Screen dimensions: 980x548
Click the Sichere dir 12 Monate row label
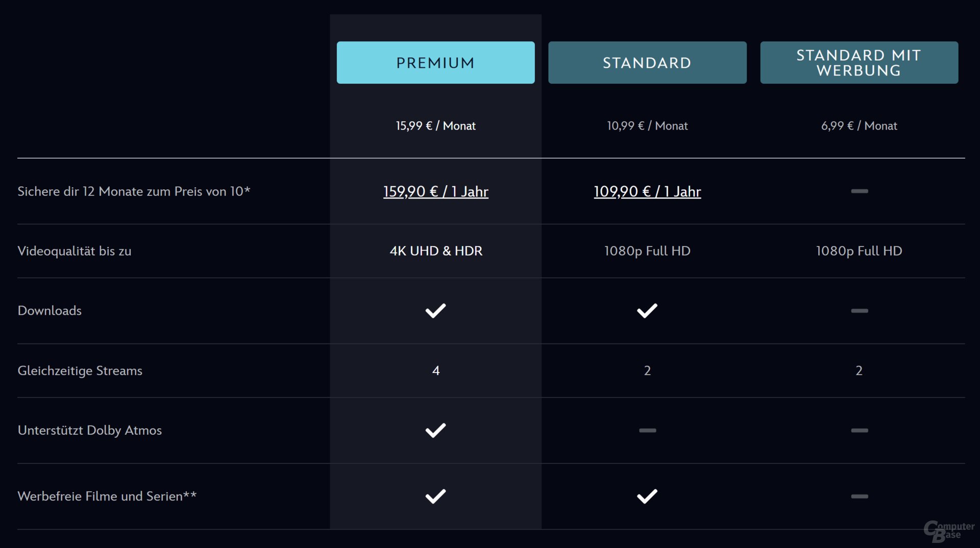coord(134,191)
